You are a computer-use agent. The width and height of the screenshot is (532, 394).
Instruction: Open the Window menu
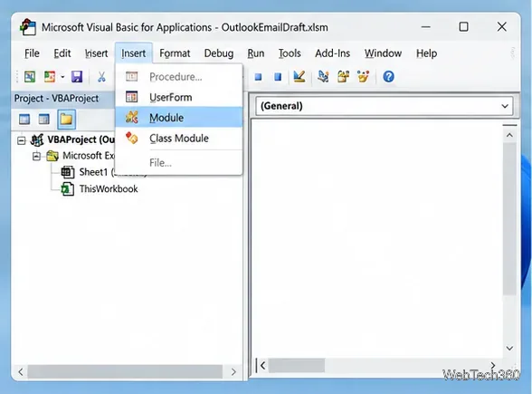[383, 53]
